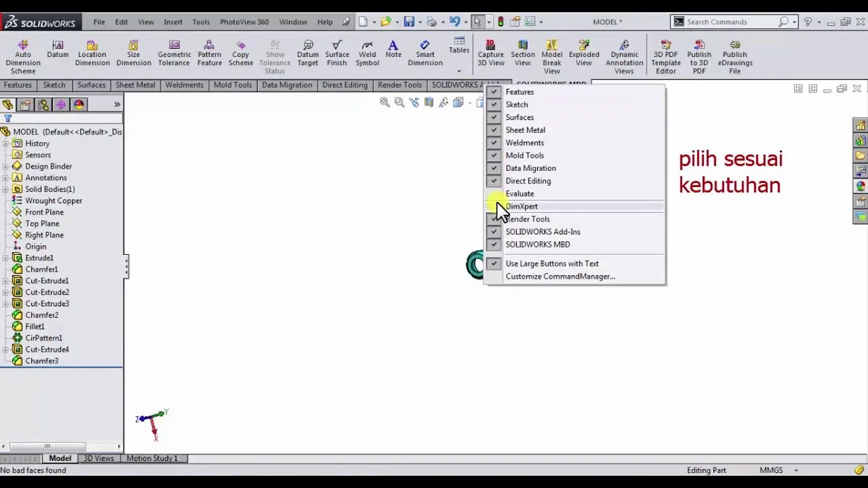Choose Customize CommandManager... entry
The height and width of the screenshot is (488, 868).
(x=560, y=277)
